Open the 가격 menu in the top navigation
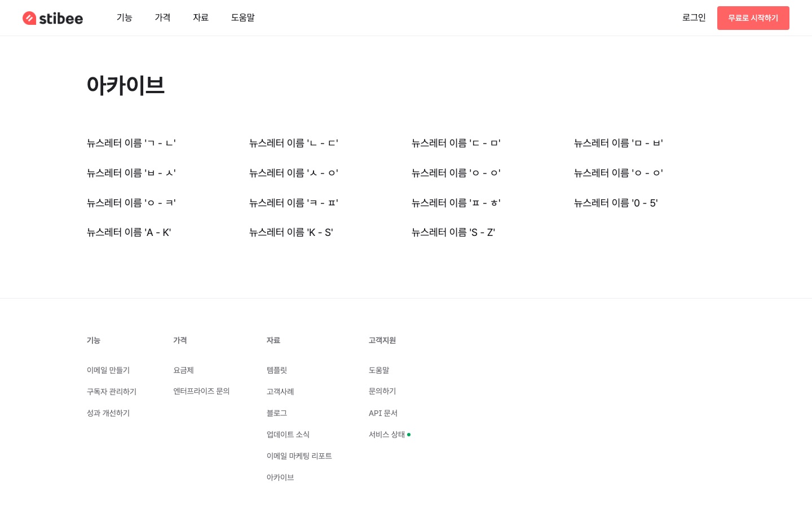This screenshot has height=508, width=812. (x=162, y=17)
